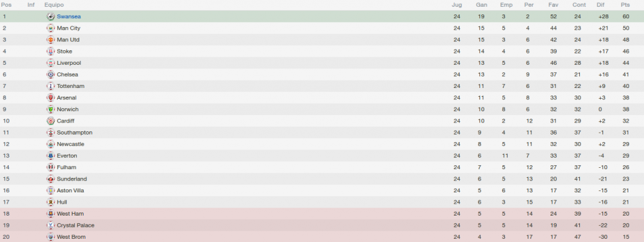
Task: Sort table by Pts column header
Action: 625,5
